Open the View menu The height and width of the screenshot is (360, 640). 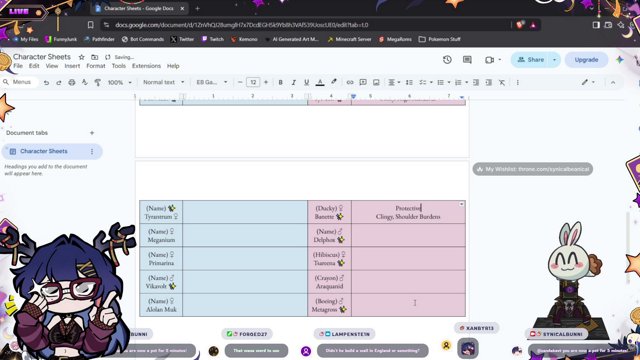pyautogui.click(x=51, y=66)
